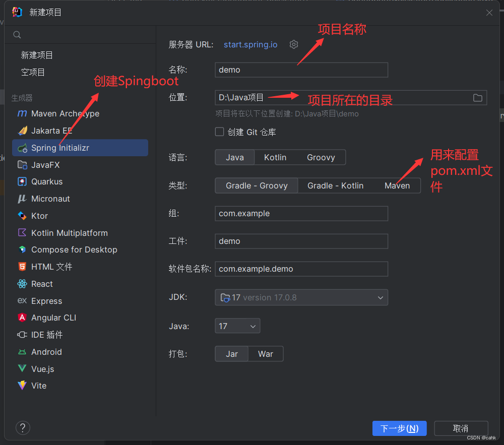The width and height of the screenshot is (504, 445).
Task: Open the JDK version dropdown
Action: pos(301,297)
